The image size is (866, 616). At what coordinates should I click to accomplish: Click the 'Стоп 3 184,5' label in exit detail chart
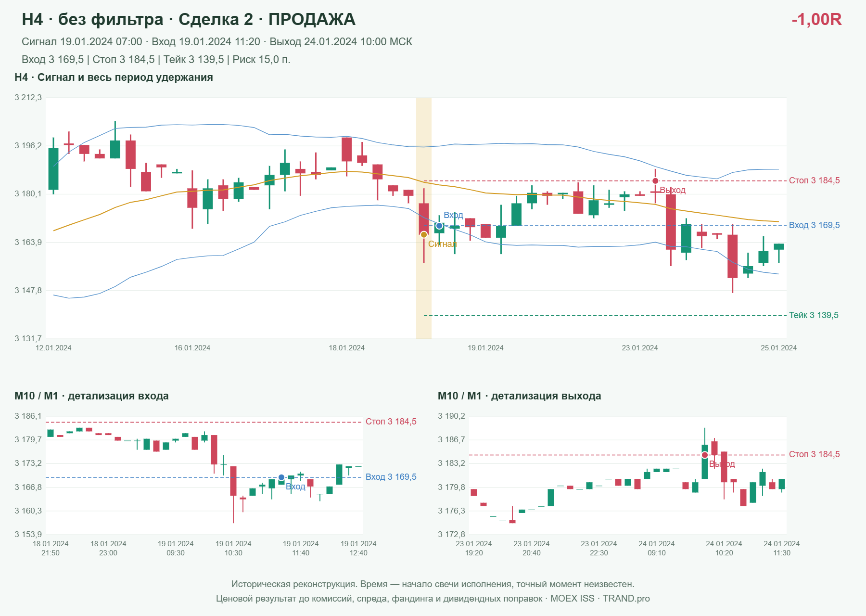[815, 454]
